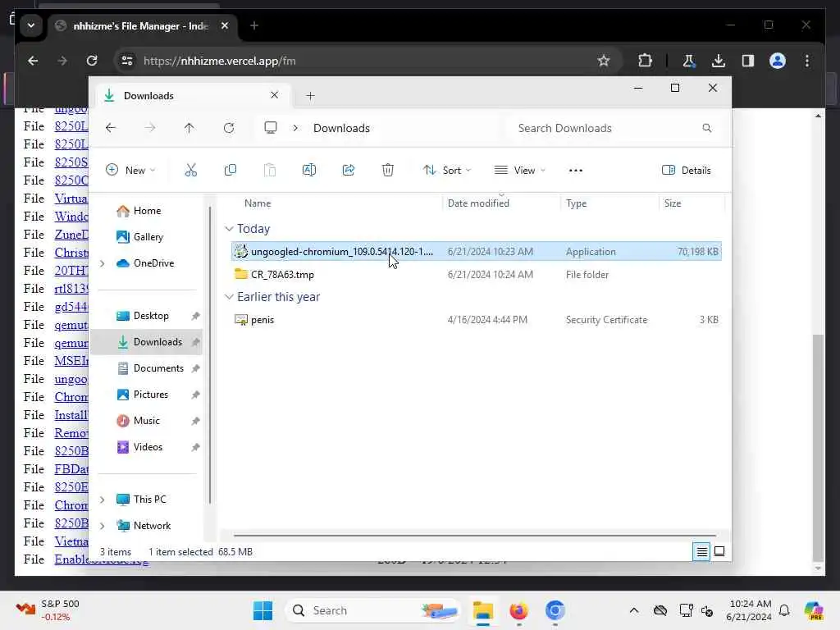Open the See more three-dots menu

point(575,171)
